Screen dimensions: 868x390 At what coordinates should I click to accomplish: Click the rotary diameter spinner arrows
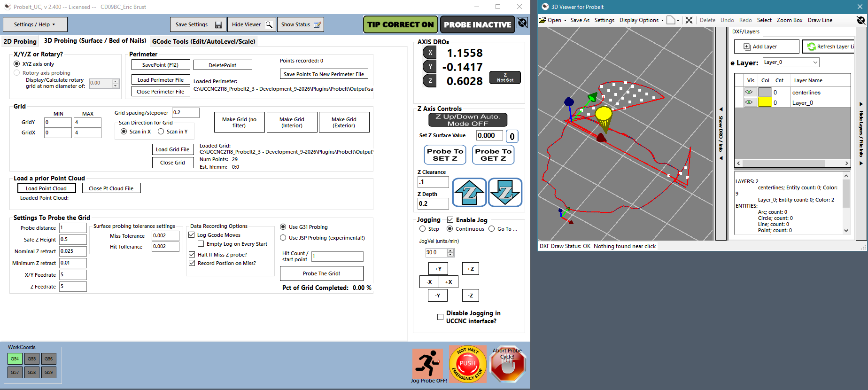point(116,83)
